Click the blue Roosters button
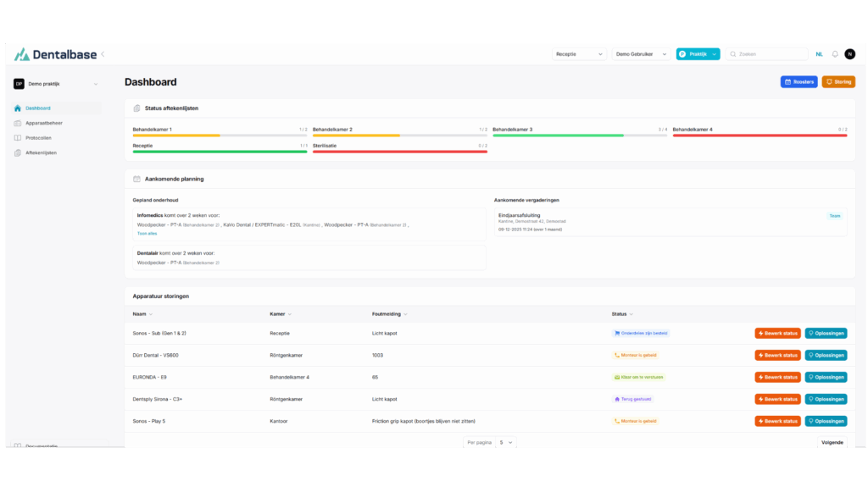This screenshot has height=487, width=868. point(798,82)
